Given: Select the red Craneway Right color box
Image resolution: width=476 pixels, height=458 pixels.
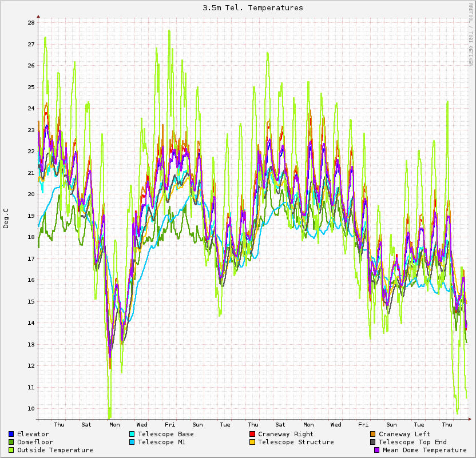Looking at the screenshot, I should pyautogui.click(x=252, y=434).
